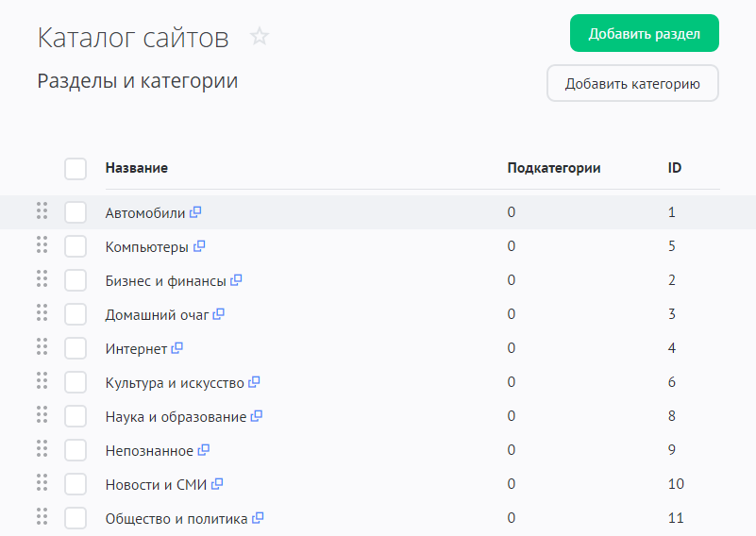Click the favorite star next to Каталог сайтов
The height and width of the screenshot is (536, 756).
coord(260,37)
